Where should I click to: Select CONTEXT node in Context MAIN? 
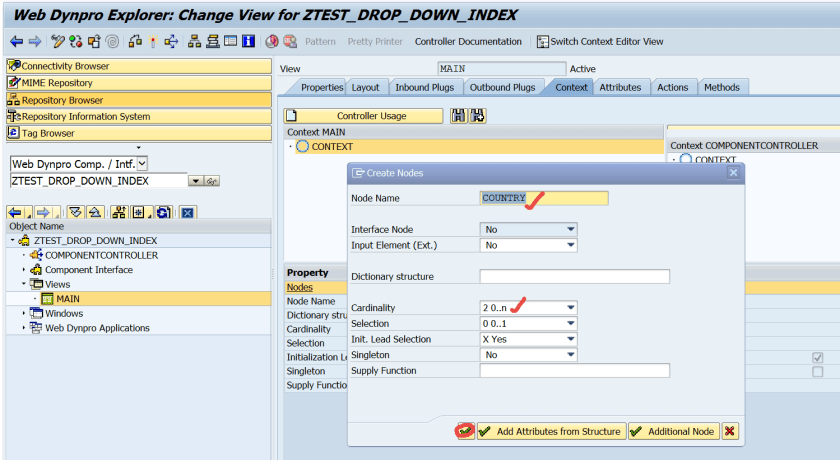332,146
